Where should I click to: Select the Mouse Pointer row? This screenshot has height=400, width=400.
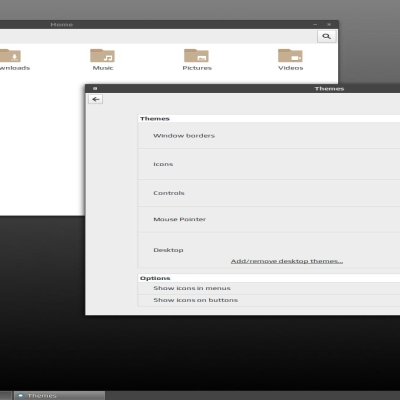click(x=269, y=219)
